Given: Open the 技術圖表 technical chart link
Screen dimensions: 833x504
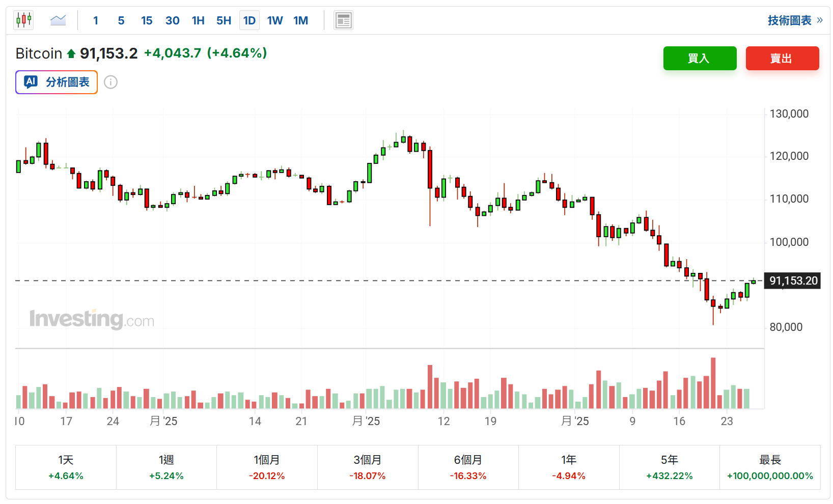Looking at the screenshot, I should [789, 20].
